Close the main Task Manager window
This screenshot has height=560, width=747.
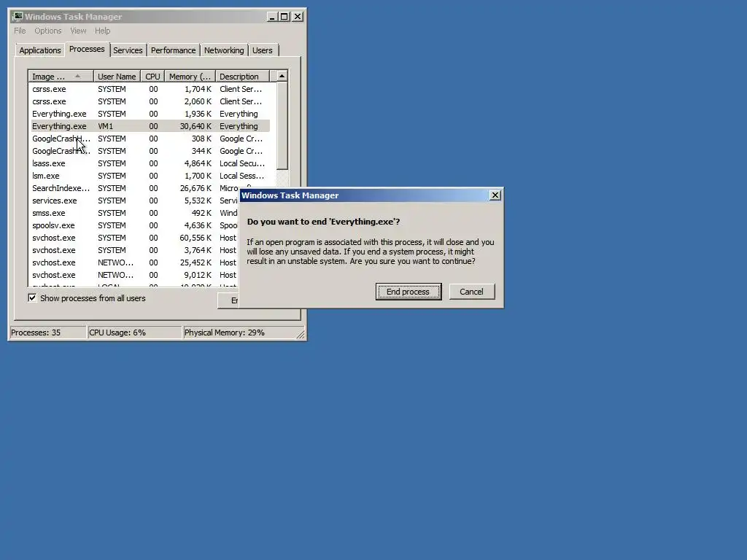(x=298, y=17)
